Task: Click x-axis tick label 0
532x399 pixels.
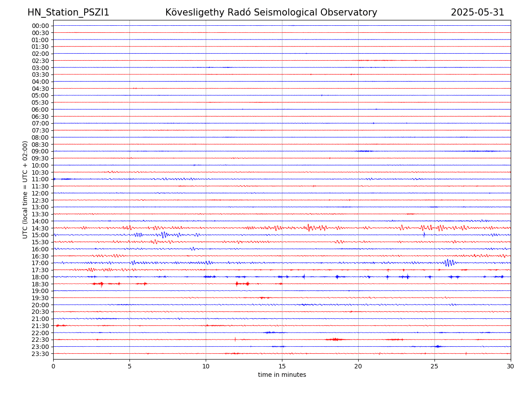Action: click(53, 366)
